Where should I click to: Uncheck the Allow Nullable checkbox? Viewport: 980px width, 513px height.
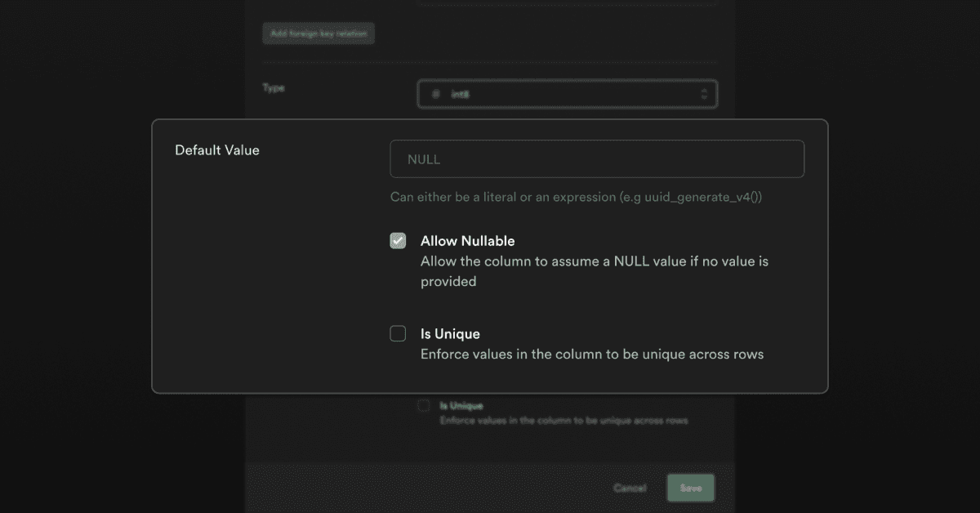point(398,241)
